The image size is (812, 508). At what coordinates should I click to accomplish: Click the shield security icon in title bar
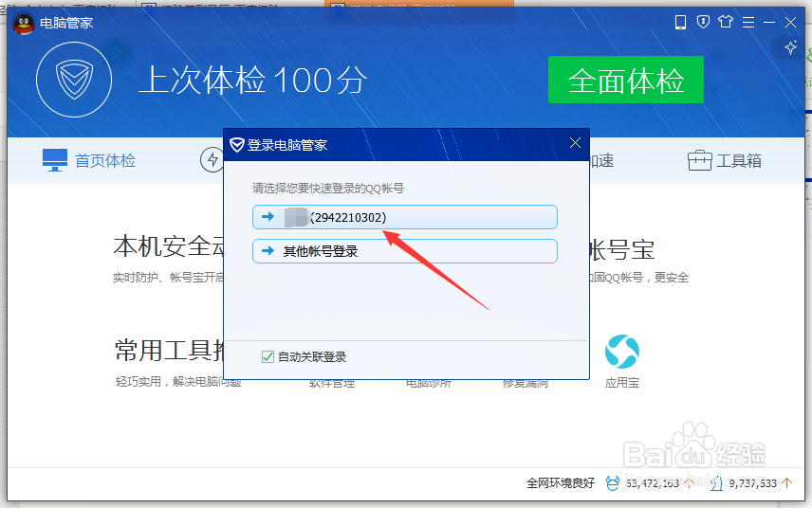tap(703, 22)
